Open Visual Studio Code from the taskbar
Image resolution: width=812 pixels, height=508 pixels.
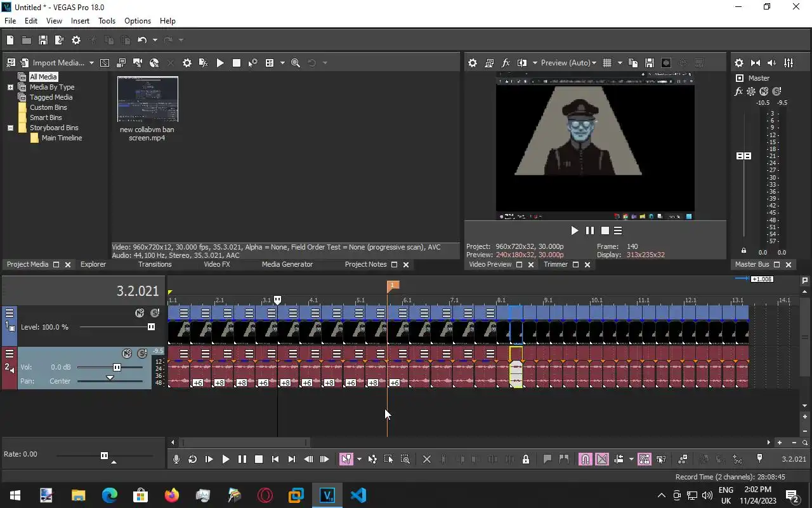point(358,495)
